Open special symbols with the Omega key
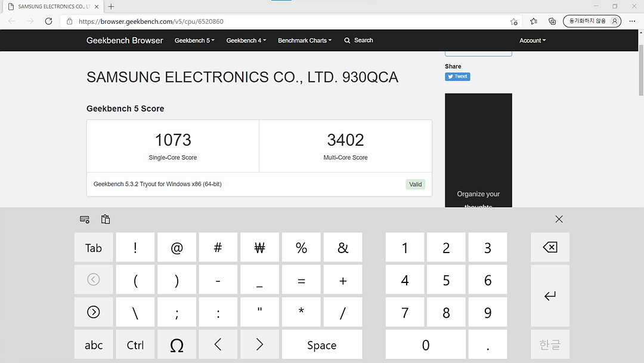Viewport: 644px width, 363px height. 177,344
